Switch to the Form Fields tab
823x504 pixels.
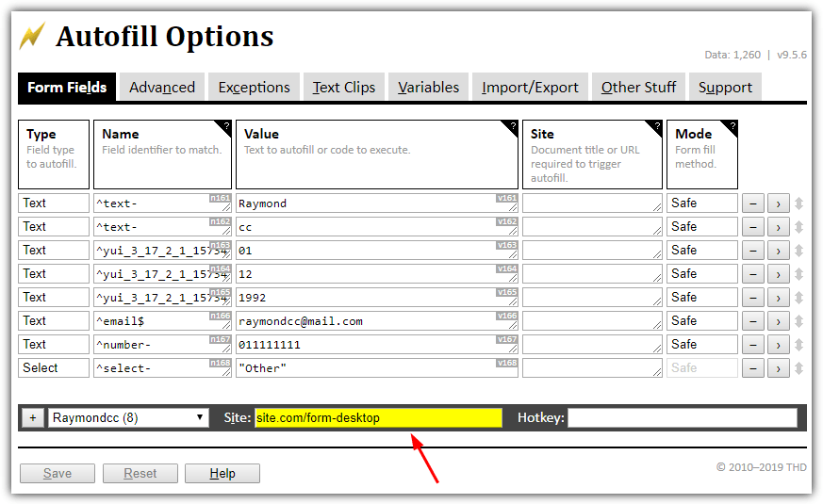click(67, 87)
